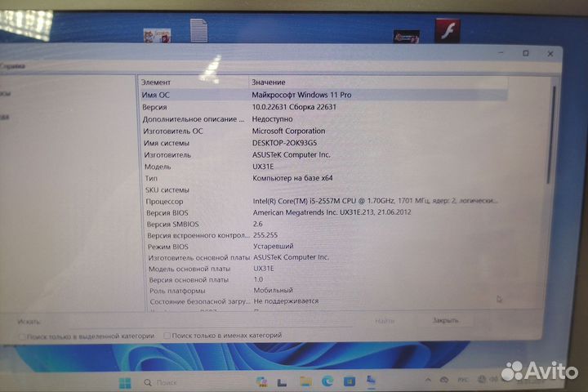The width and height of the screenshot is (588, 392).
Task: Enable 'Поиск только в выделенной категории' checkbox
Action: (22, 336)
